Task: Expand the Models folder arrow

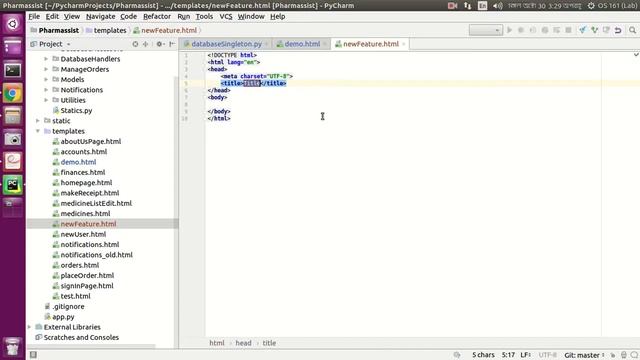Action: coord(46,80)
